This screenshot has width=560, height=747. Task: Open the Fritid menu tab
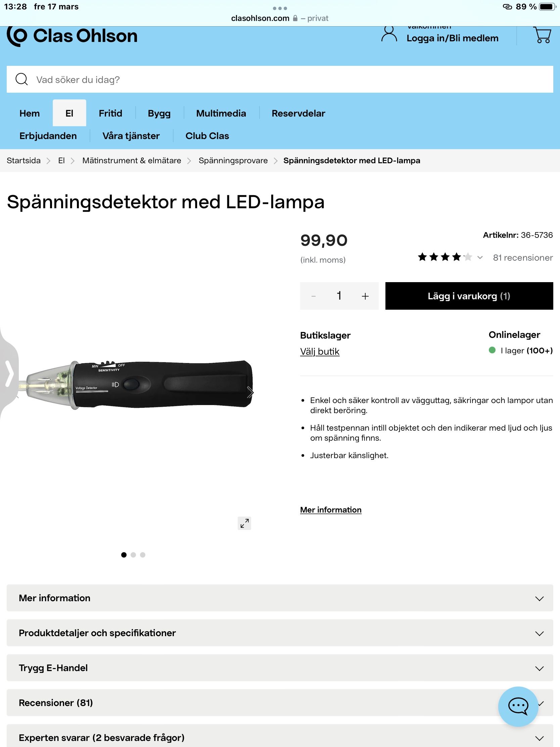pos(110,113)
